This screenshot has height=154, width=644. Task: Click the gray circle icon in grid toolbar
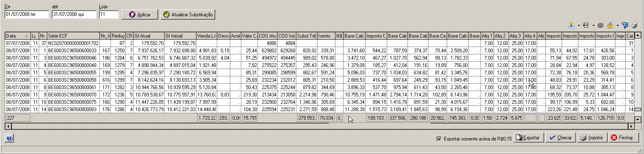coord(601,25)
